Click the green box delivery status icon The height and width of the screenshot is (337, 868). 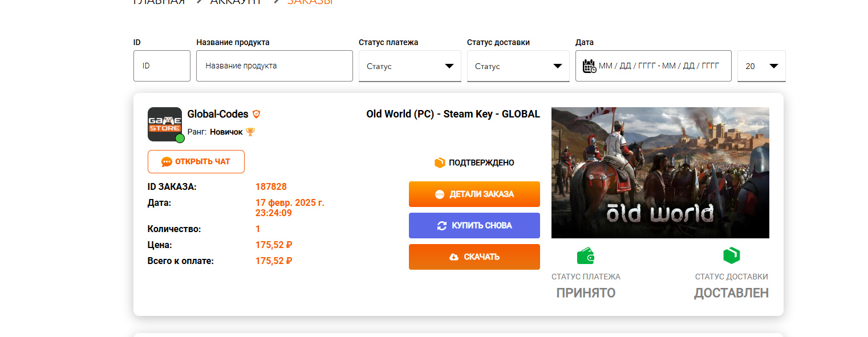[731, 256]
